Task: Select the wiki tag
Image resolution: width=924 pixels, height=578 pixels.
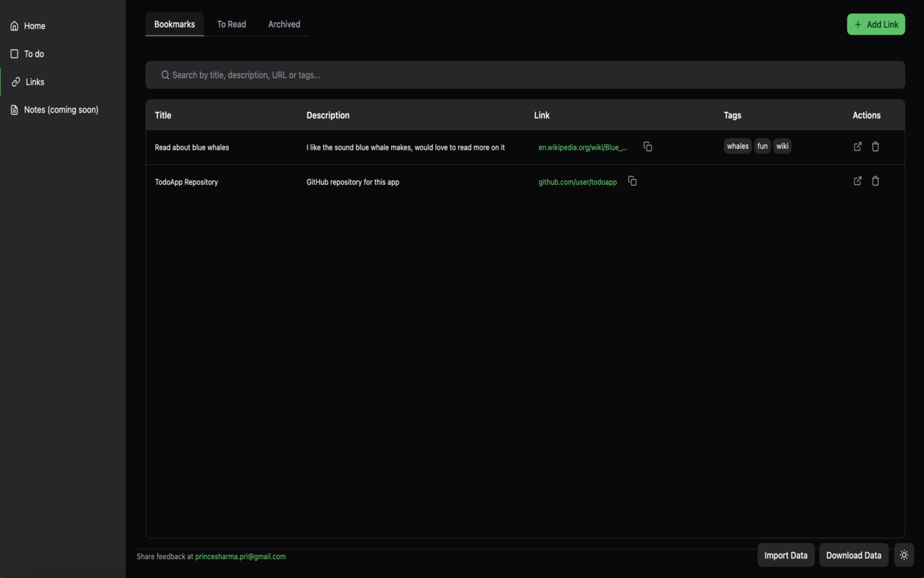Action: coord(783,146)
